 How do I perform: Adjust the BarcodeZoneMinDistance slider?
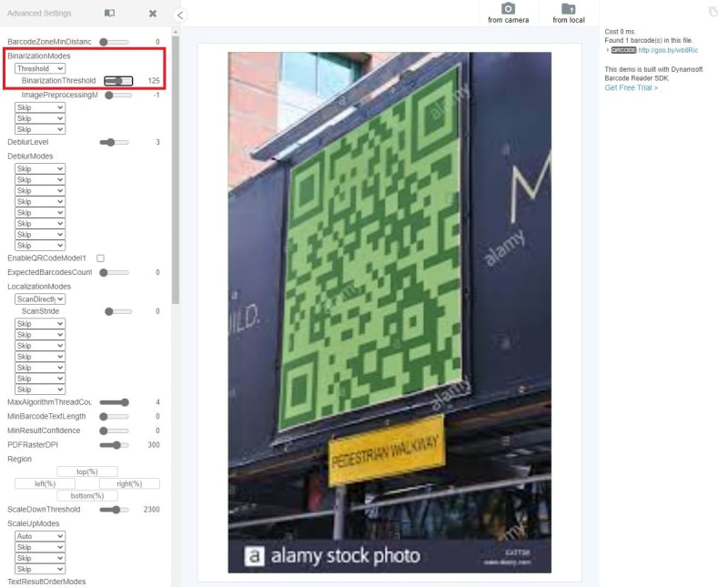[x=115, y=42]
